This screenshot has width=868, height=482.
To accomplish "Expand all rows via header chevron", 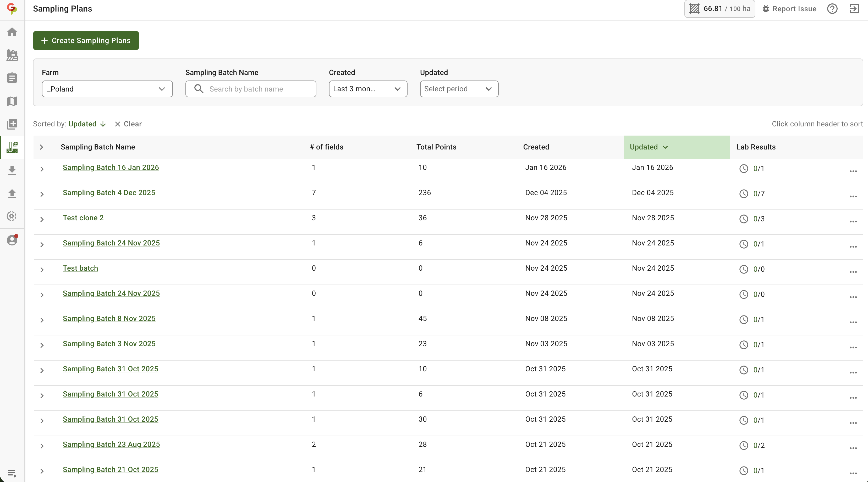I will pos(42,147).
